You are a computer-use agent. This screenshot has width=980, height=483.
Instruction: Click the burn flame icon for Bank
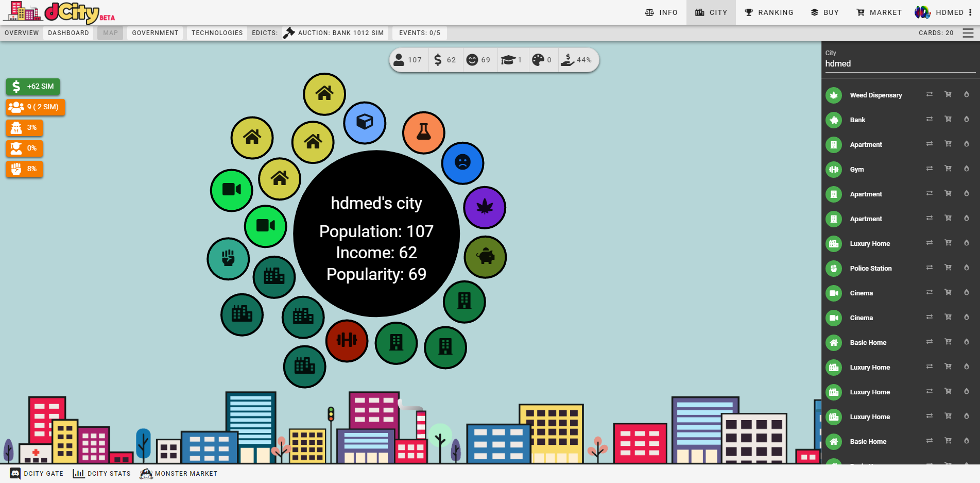tap(967, 119)
